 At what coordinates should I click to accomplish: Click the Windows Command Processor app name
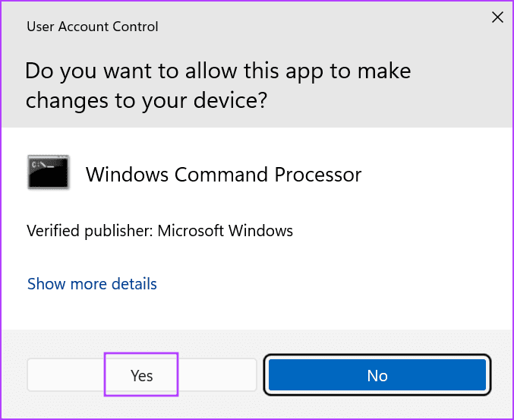tap(223, 175)
